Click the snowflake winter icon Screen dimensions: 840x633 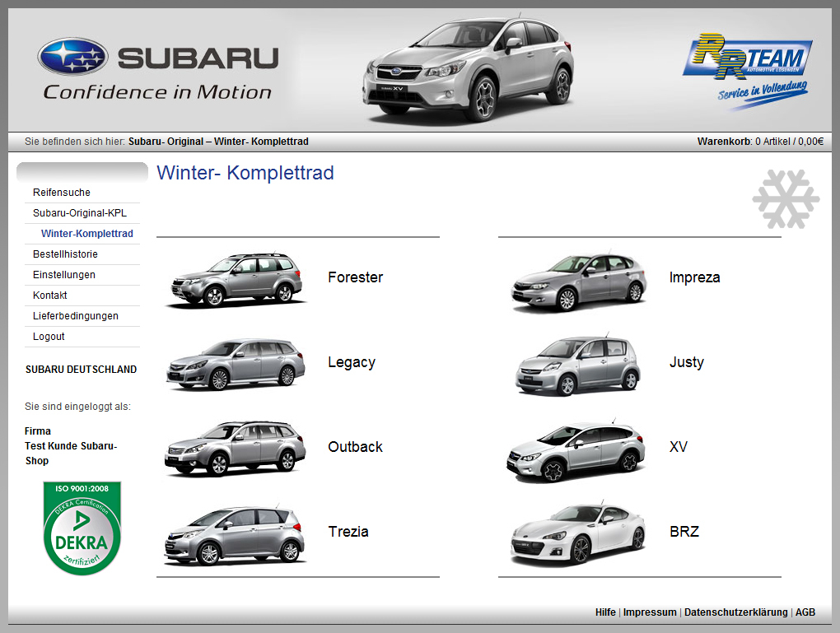click(786, 198)
